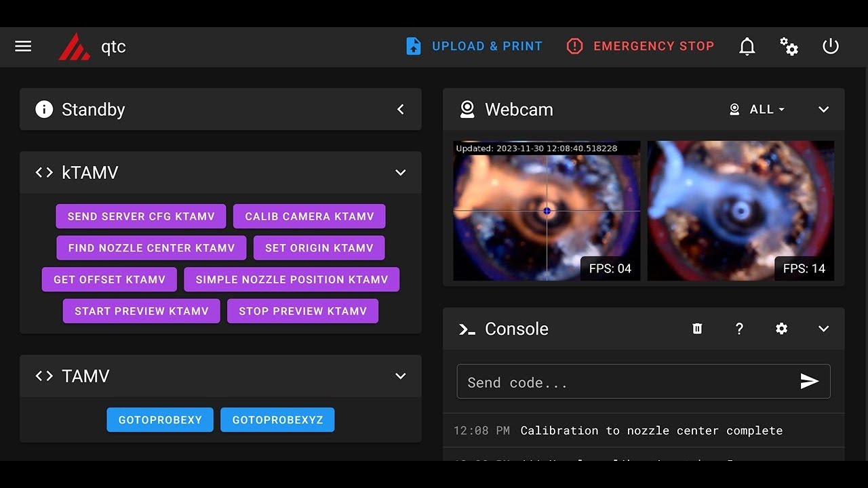Click webcam feed with crosshair overlay
This screenshot has width=868, height=488.
(547, 211)
